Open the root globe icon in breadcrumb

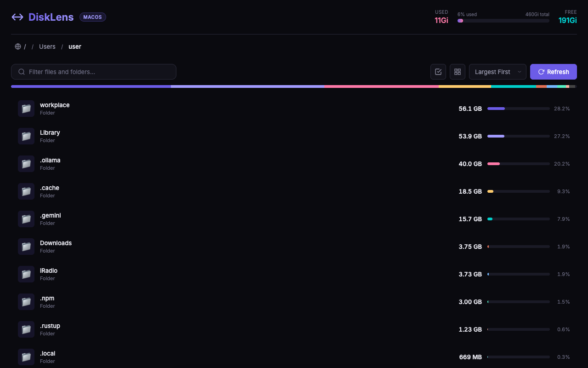(x=18, y=46)
